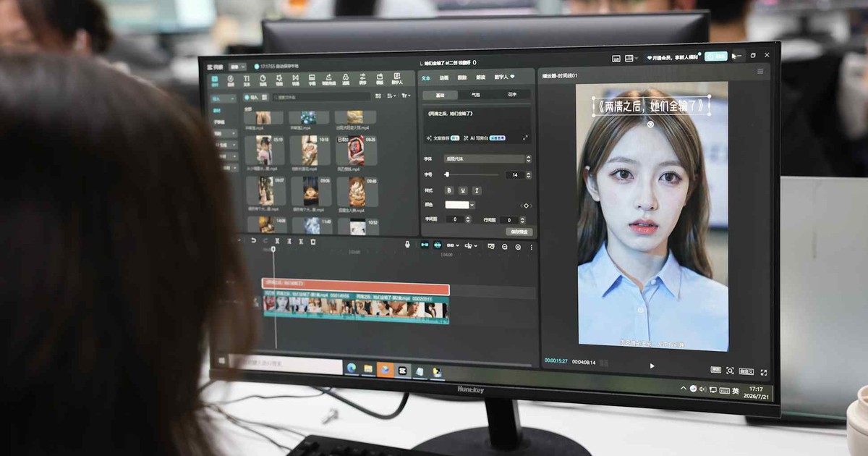
Task: Toggle the main track magnet above the timeline
Action: coord(425,245)
